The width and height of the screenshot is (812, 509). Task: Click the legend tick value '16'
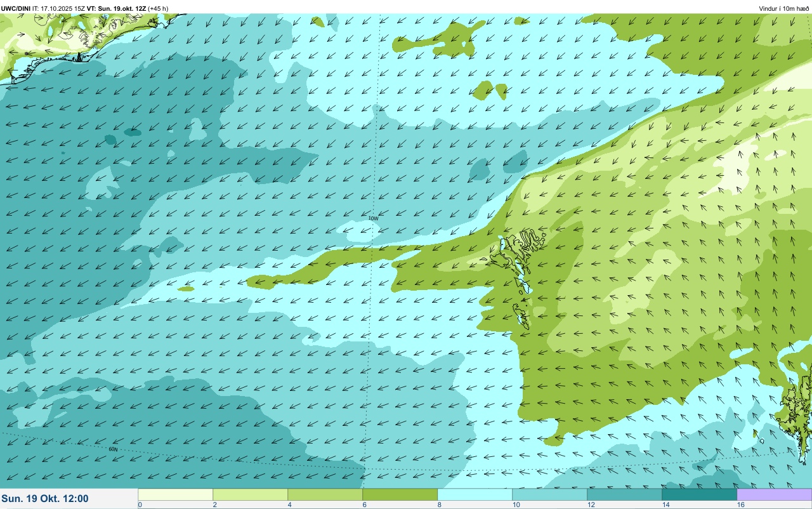pyautogui.click(x=741, y=505)
